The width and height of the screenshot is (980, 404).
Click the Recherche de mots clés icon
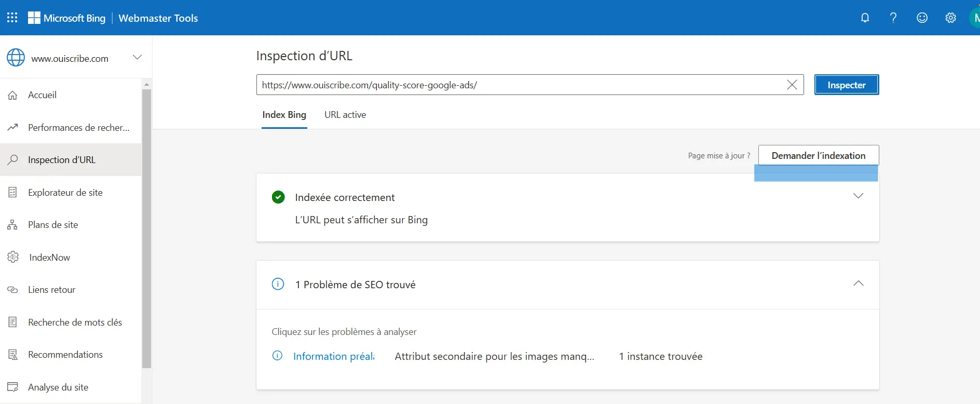click(13, 322)
